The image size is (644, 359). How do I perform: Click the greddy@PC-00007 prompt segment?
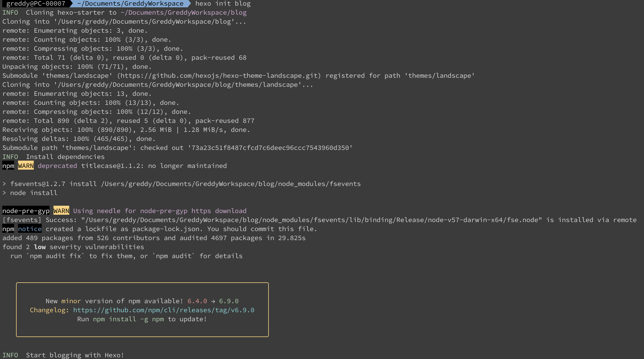click(x=35, y=4)
